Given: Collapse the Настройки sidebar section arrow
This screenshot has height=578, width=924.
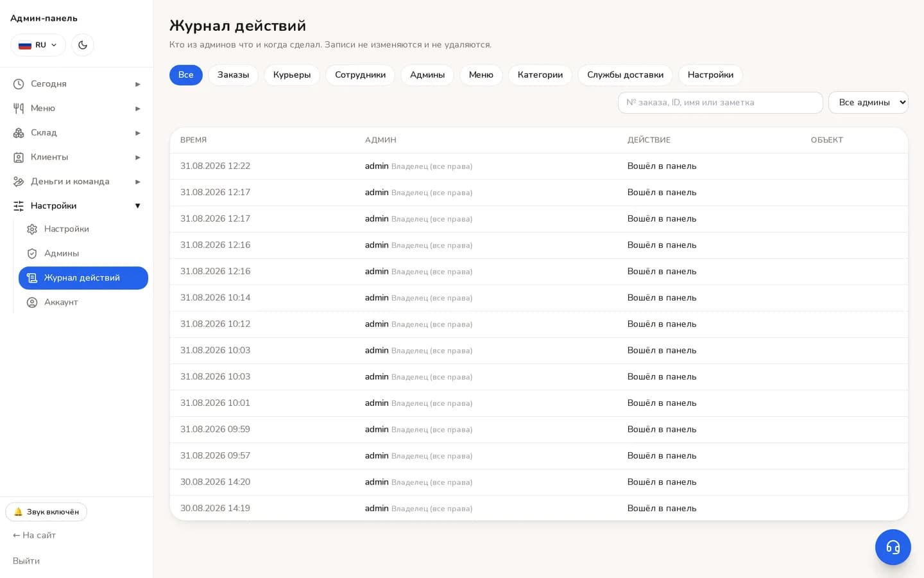Looking at the screenshot, I should tap(137, 206).
